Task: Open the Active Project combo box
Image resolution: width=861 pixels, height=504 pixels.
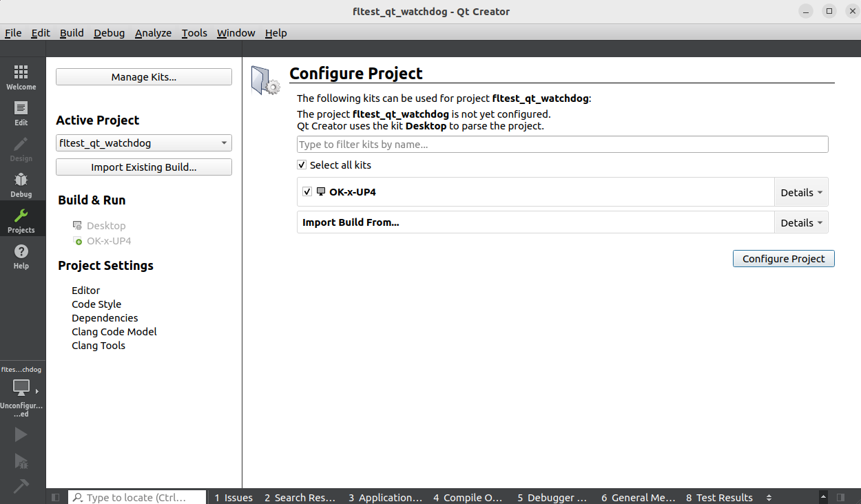Action: point(144,143)
